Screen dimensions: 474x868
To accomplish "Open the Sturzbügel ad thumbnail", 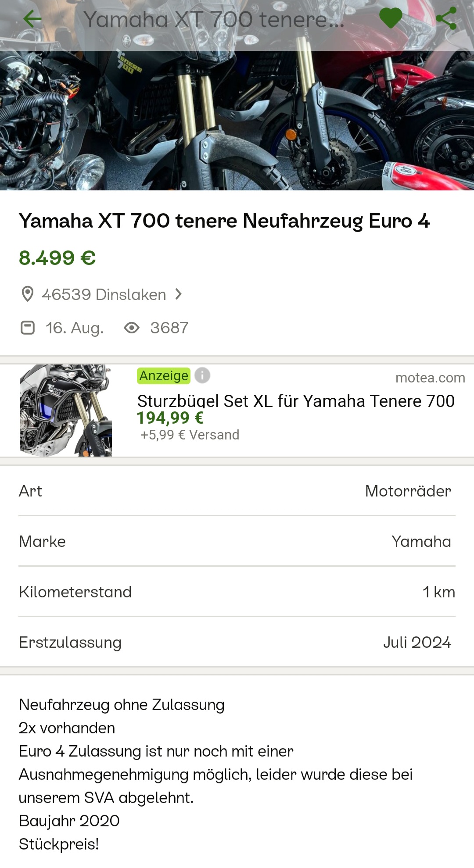I will (x=66, y=411).
